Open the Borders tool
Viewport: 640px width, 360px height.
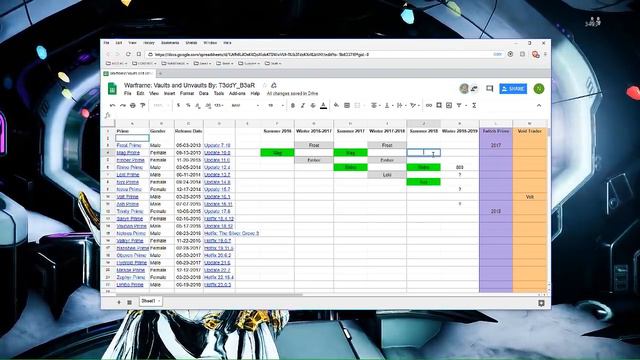[347, 105]
